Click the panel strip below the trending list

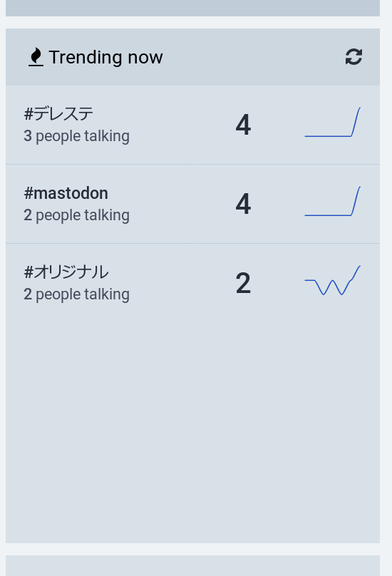tap(192, 566)
